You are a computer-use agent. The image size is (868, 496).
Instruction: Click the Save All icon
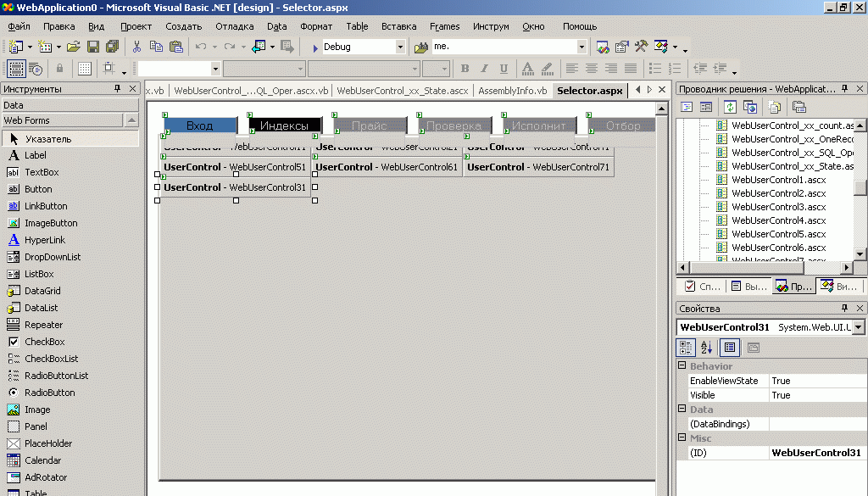point(113,47)
